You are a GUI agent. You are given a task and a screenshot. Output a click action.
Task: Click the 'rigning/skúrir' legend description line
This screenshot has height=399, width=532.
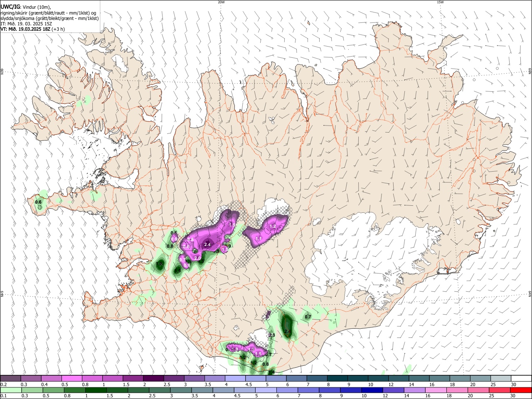coord(48,13)
